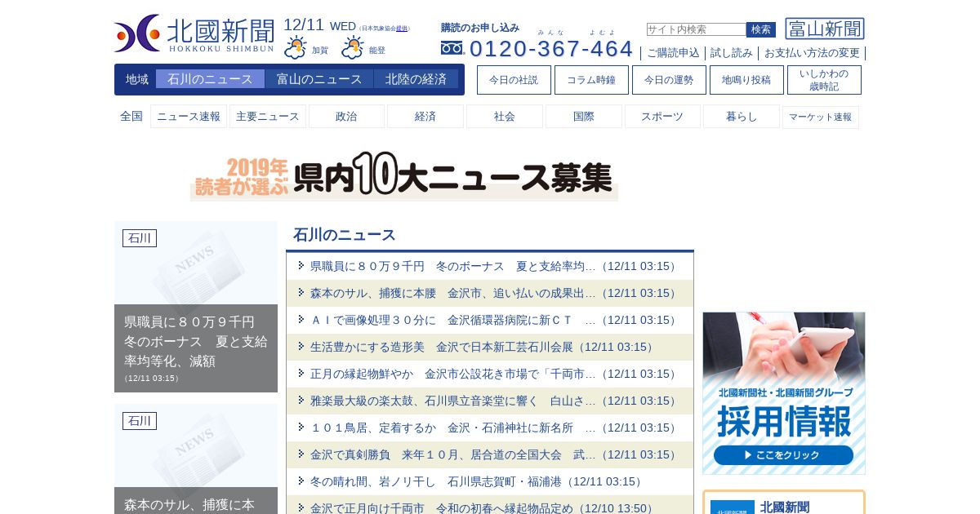
Task: Click the 石川 tag on second news card
Action: (x=140, y=421)
